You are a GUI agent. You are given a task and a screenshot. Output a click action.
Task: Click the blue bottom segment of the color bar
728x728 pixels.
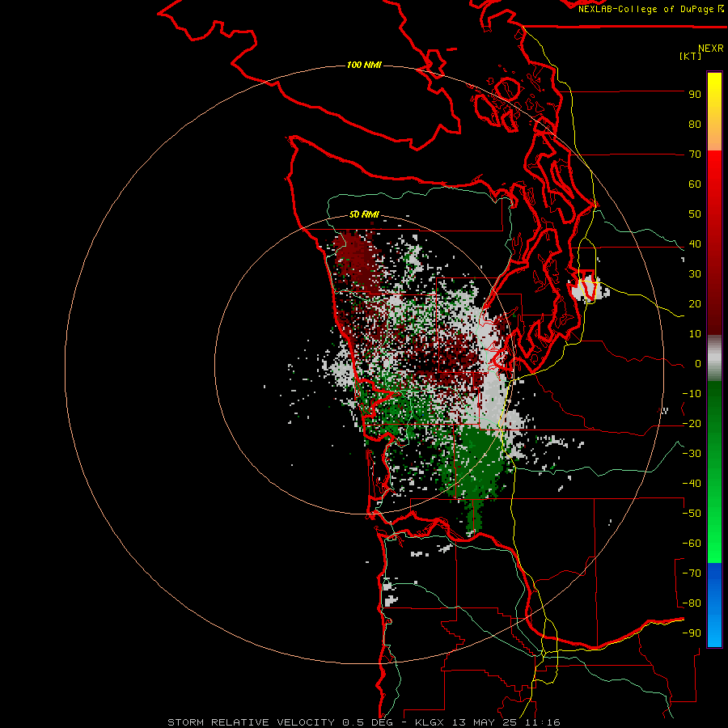click(x=714, y=604)
